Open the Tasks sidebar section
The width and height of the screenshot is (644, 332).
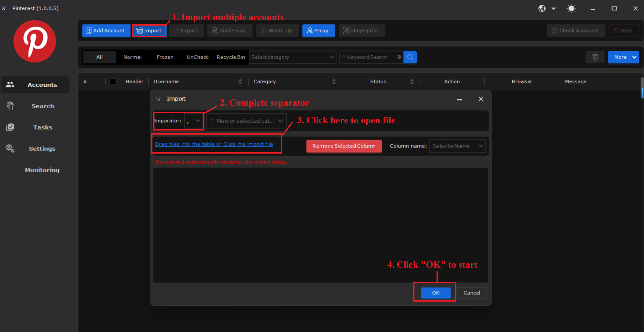[35, 127]
